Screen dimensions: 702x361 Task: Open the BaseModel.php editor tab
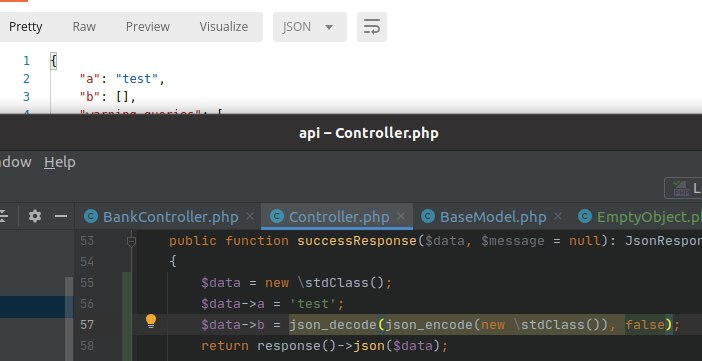point(493,217)
